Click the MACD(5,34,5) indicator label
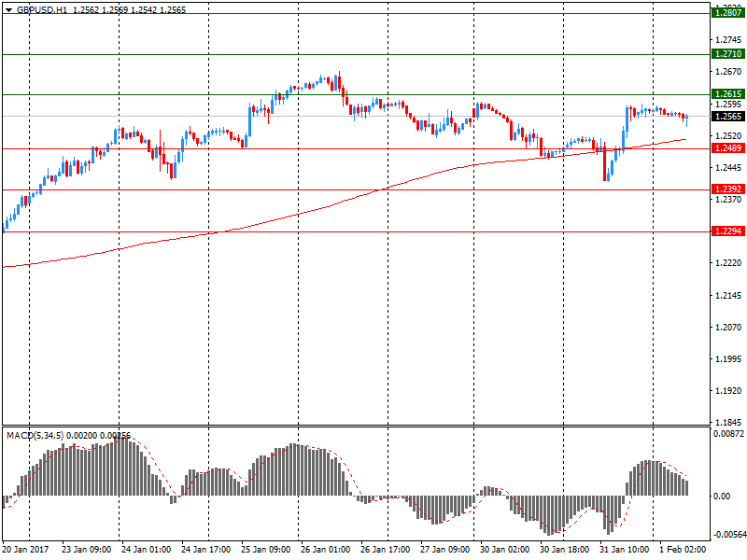The image size is (747, 560). 35,436
